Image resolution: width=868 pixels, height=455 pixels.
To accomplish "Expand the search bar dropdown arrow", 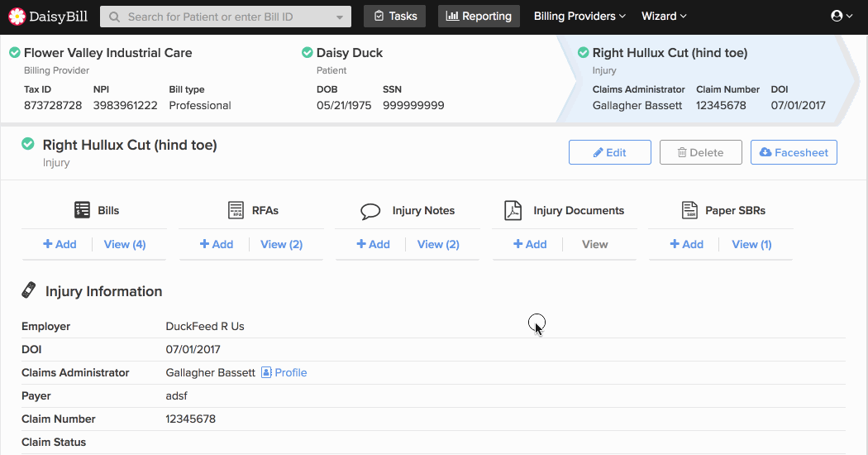I will click(339, 17).
